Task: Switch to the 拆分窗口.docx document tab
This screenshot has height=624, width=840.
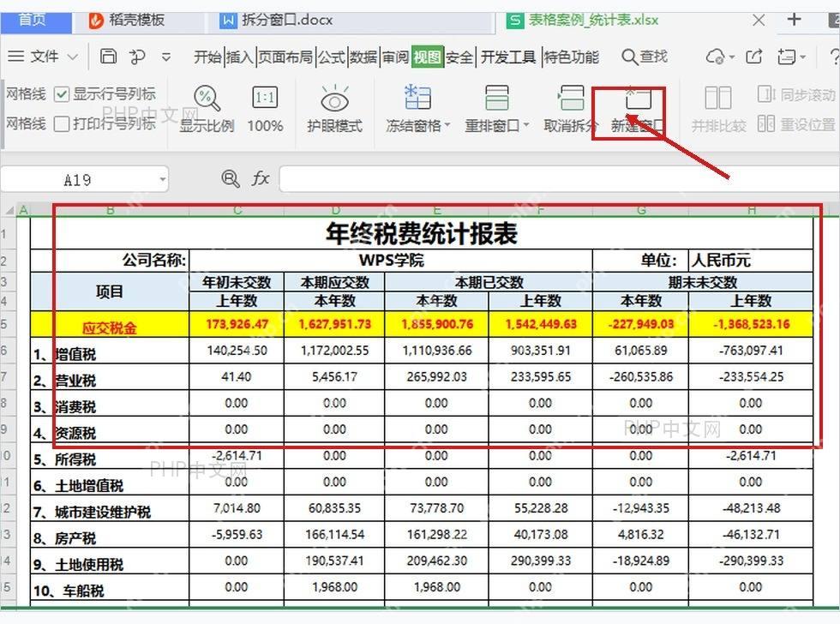Action: 276,21
